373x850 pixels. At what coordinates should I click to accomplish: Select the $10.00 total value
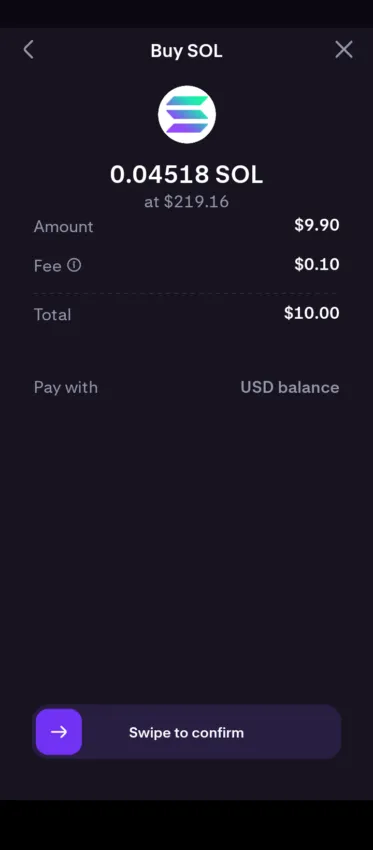point(312,313)
